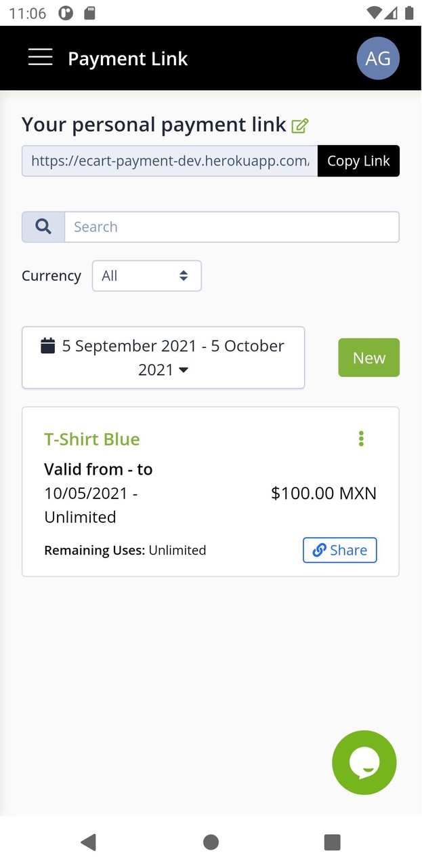Focus the Search input field
Viewport: 422px width, 868px height.
(231, 227)
